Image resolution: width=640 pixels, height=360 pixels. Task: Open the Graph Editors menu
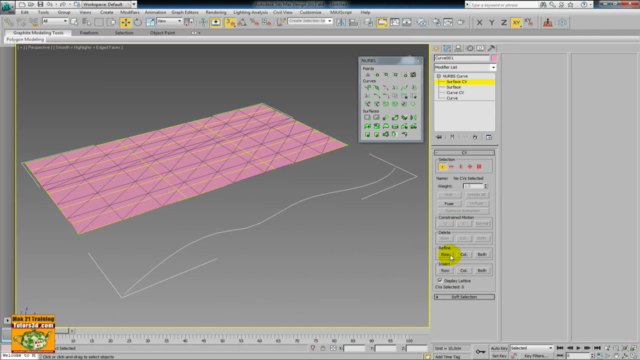click(x=185, y=12)
